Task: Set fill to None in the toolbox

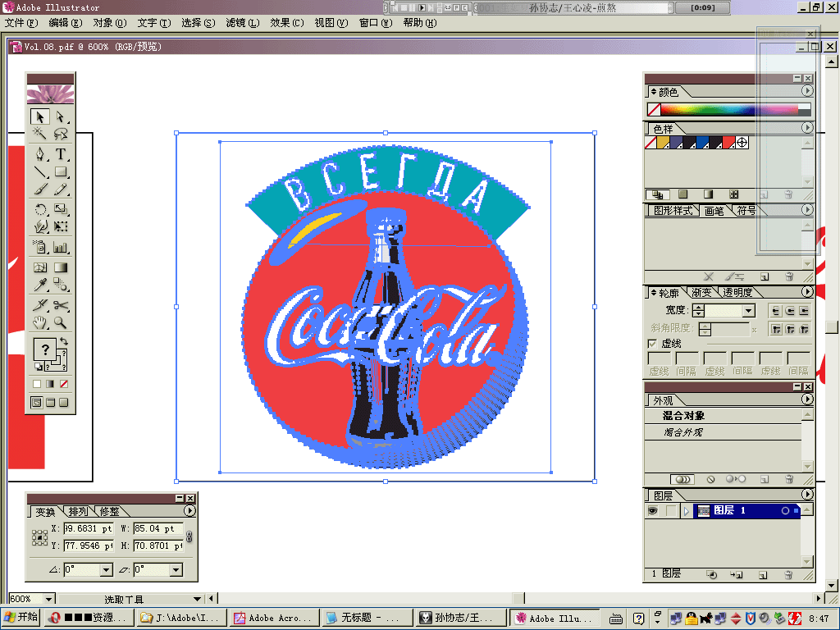Action: coord(64,384)
